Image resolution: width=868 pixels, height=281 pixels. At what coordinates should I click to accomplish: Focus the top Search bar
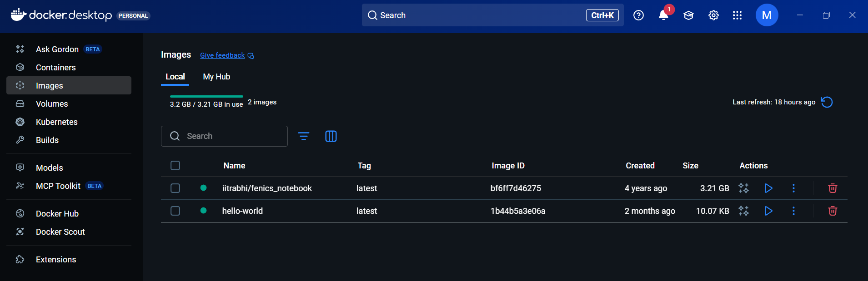(492, 15)
